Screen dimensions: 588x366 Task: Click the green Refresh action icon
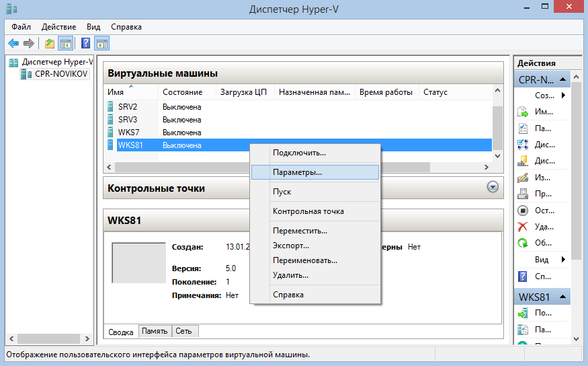[523, 243]
